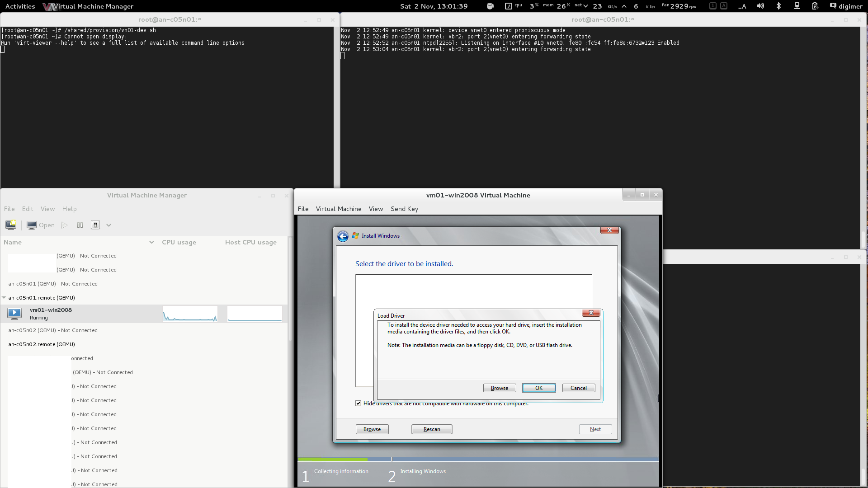Click the coffee cup caffeine icon in top bar
Screen dimensions: 868x488
(x=491, y=6)
